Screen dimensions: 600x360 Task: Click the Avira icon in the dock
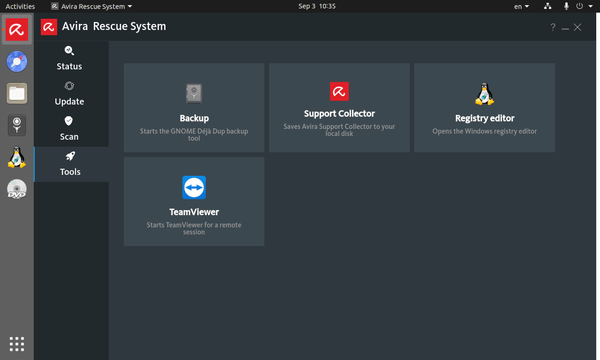(17, 29)
